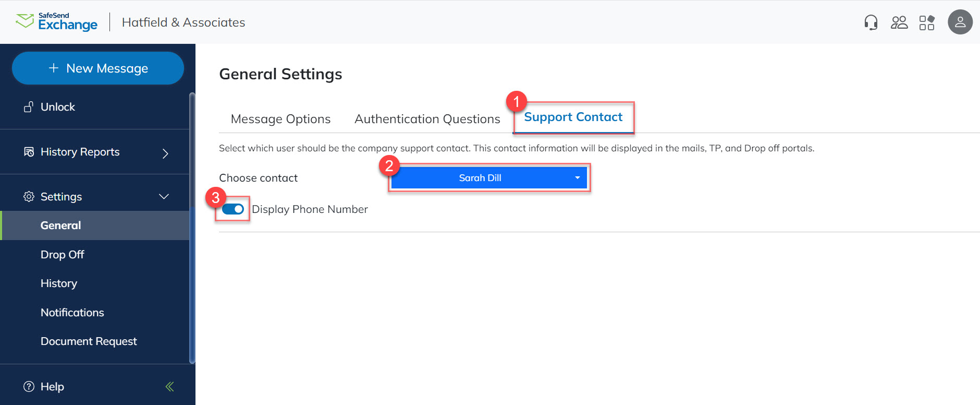Screen dimensions: 980x405
Task: Expand History Reports submenu
Action: point(165,153)
